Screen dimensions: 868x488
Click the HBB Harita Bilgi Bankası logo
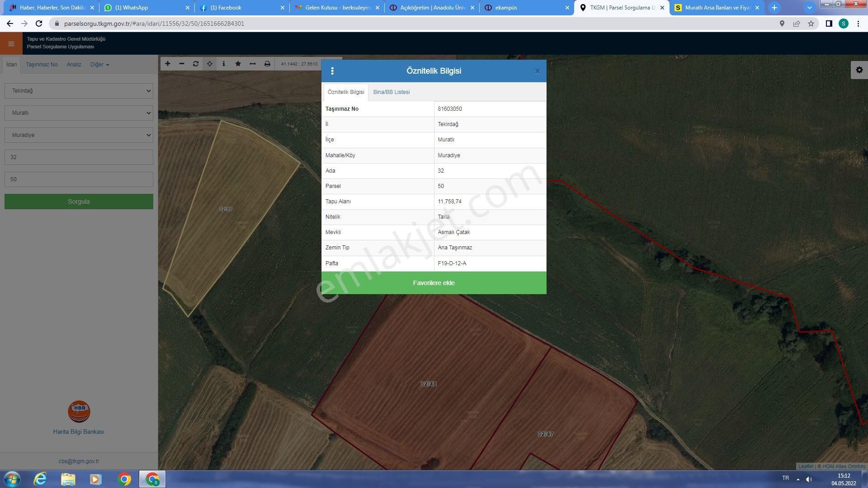click(x=79, y=411)
